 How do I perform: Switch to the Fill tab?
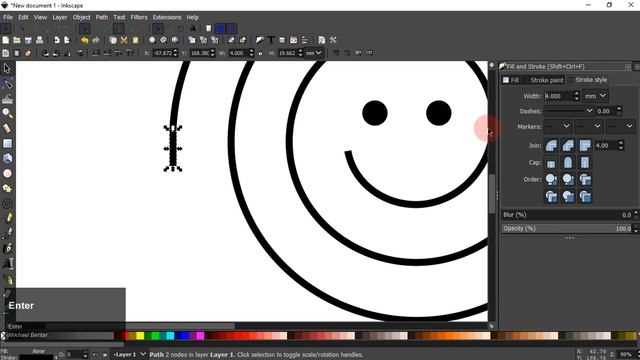(x=511, y=80)
